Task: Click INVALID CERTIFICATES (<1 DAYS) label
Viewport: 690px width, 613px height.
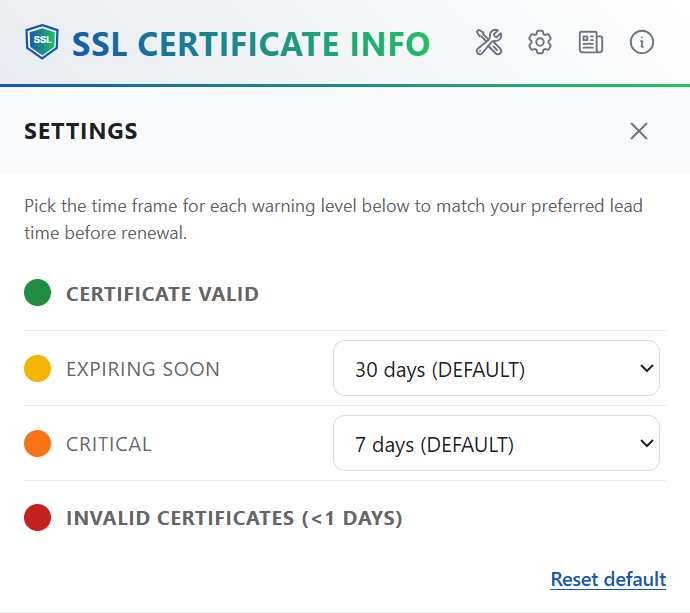Action: 235,518
